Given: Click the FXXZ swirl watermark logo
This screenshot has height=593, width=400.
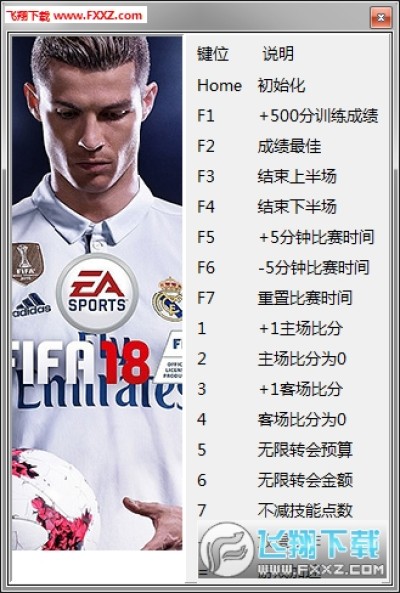Looking at the screenshot, I should tap(227, 551).
